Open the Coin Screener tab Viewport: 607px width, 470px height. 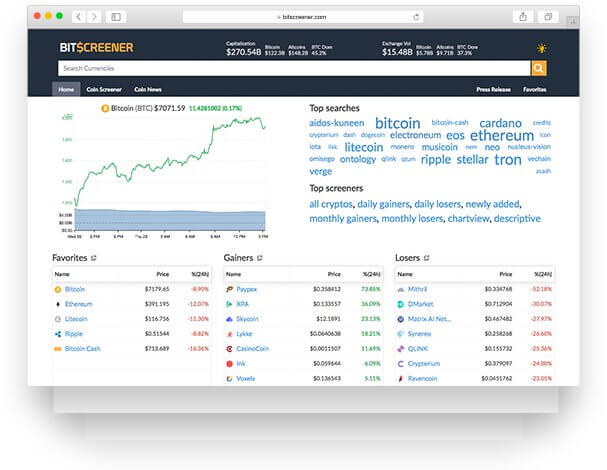[x=104, y=89]
